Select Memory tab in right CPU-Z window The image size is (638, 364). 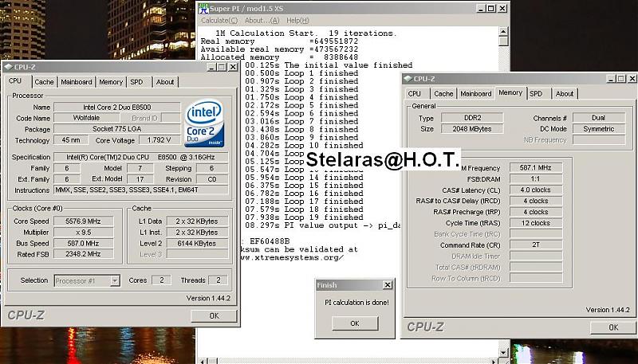510,92
